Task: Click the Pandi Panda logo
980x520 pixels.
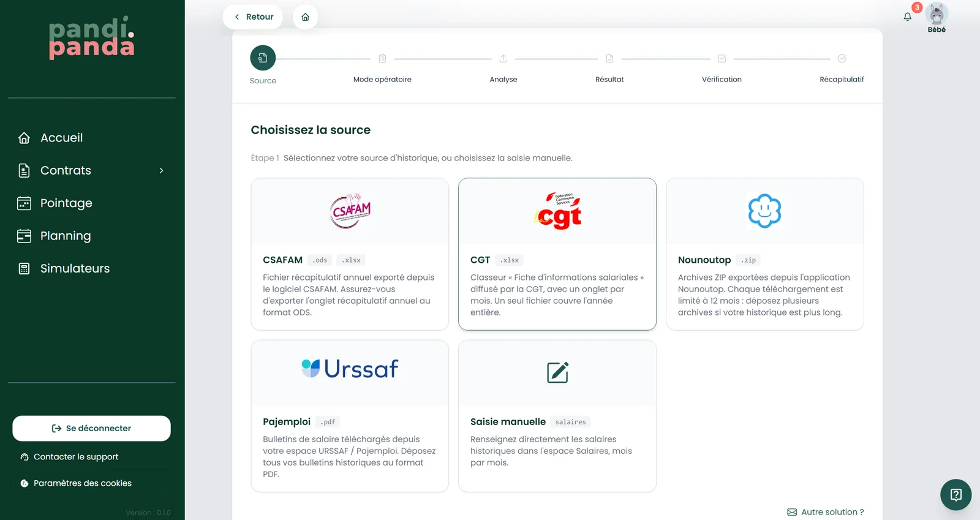Action: click(92, 37)
